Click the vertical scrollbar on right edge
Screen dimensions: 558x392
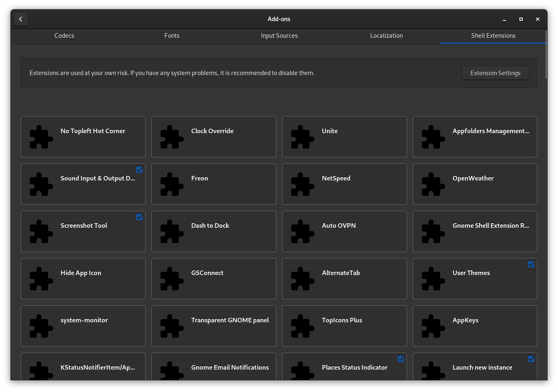(546, 55)
